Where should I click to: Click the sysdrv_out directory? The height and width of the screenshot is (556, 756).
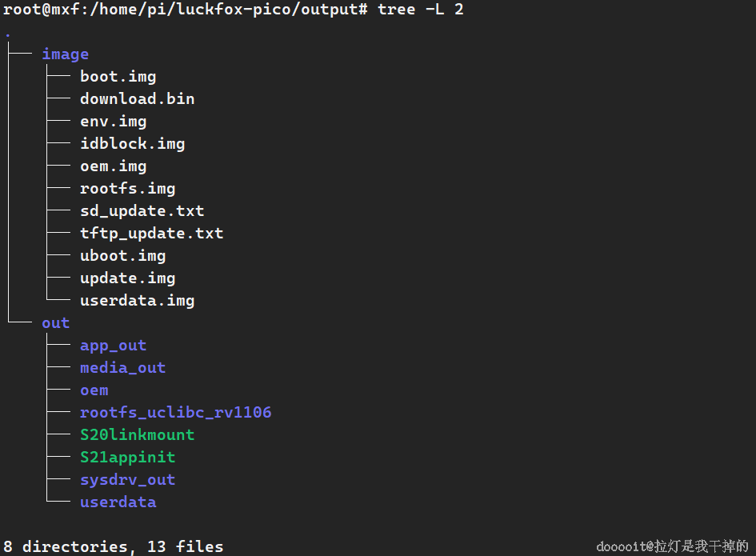127,480
